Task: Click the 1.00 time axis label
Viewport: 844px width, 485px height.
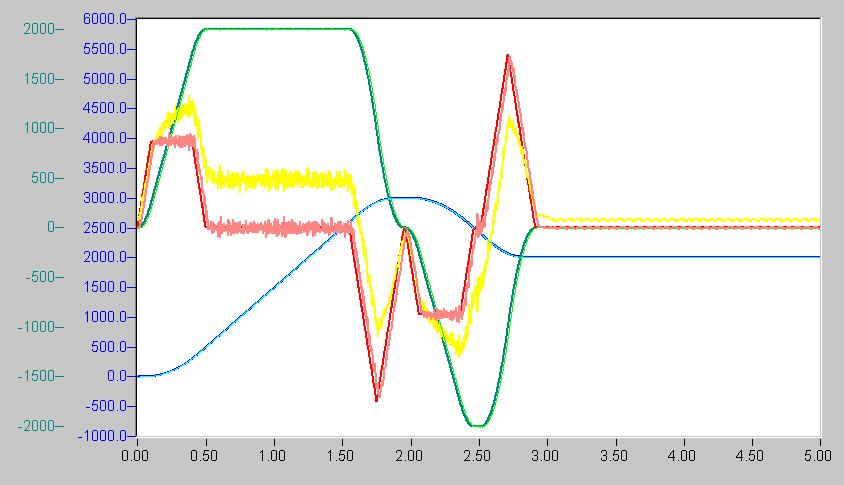Action: (x=272, y=456)
